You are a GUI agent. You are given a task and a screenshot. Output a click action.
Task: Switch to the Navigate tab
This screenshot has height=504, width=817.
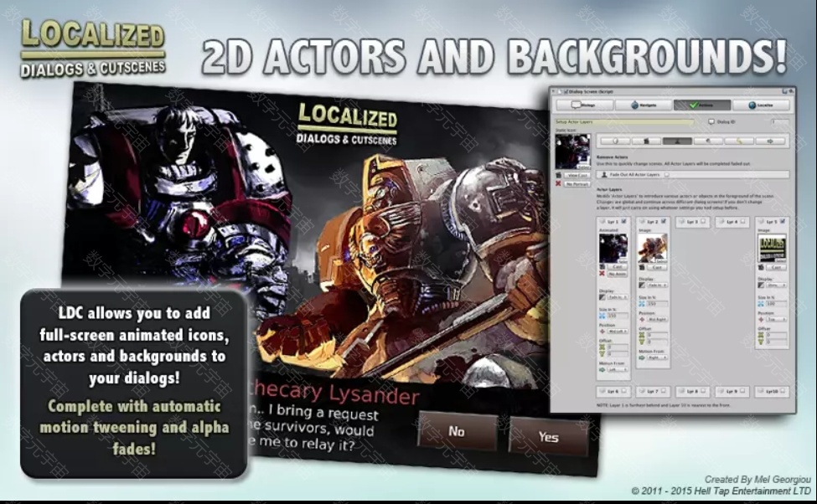[644, 105]
